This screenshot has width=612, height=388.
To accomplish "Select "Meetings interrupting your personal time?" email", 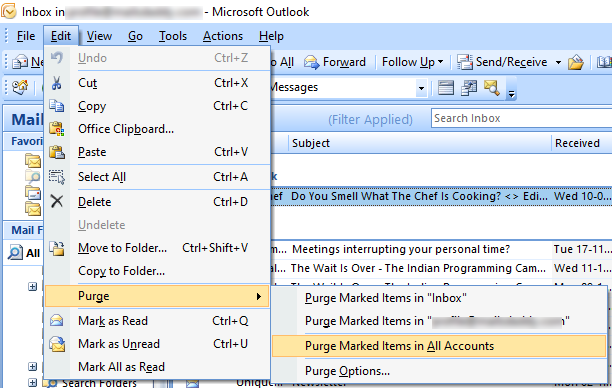I will [x=441, y=249].
